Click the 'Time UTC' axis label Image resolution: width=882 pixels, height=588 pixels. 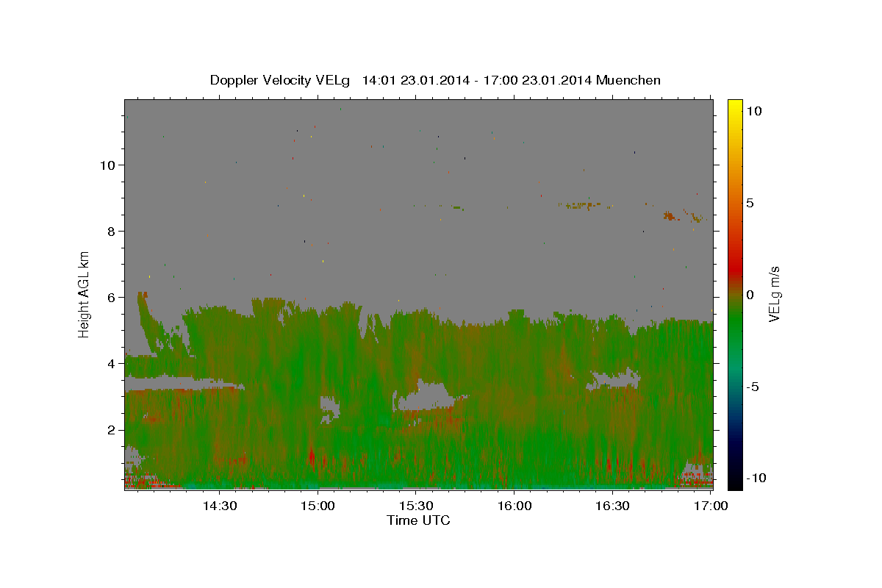point(418,520)
